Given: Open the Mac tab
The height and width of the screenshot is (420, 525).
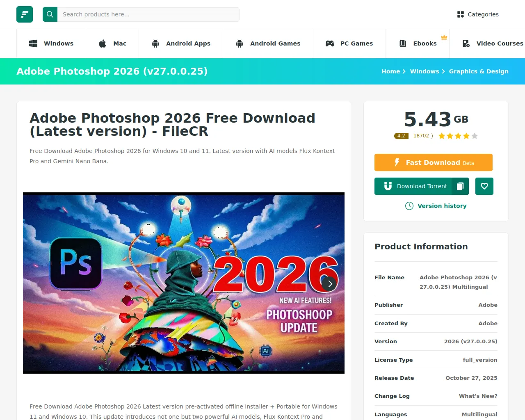Looking at the screenshot, I should point(112,43).
